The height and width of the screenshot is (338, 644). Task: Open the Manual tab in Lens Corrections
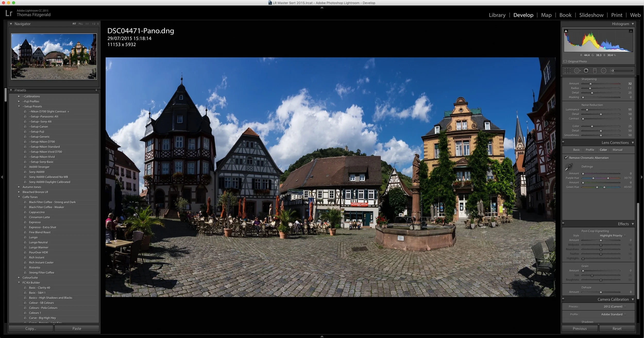pos(618,150)
